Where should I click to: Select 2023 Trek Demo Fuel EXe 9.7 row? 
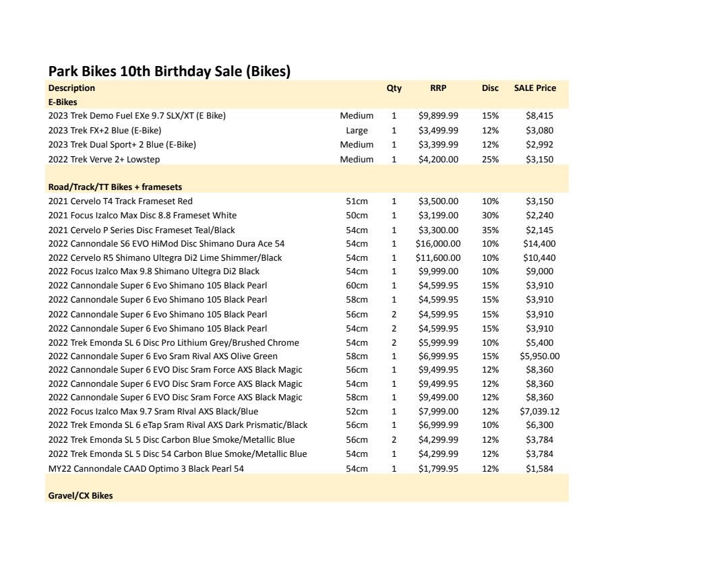click(x=307, y=115)
